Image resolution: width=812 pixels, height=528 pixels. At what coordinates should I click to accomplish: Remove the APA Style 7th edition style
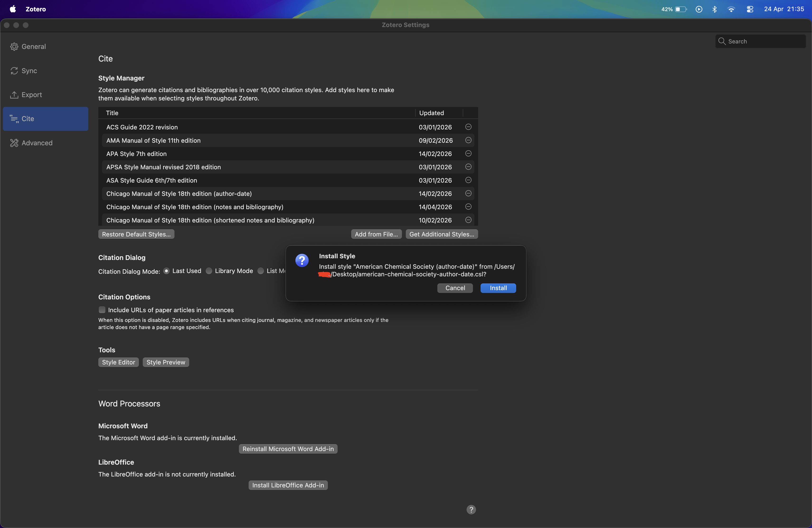[x=468, y=154]
